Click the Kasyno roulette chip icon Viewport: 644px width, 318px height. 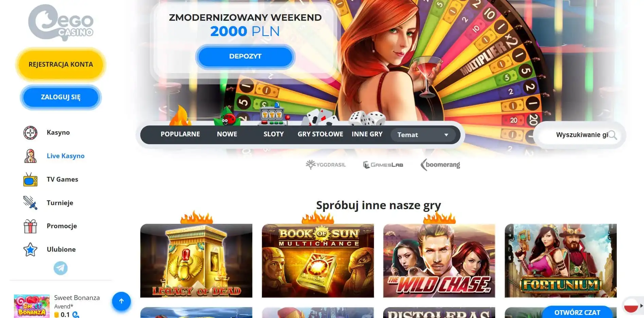pyautogui.click(x=30, y=133)
